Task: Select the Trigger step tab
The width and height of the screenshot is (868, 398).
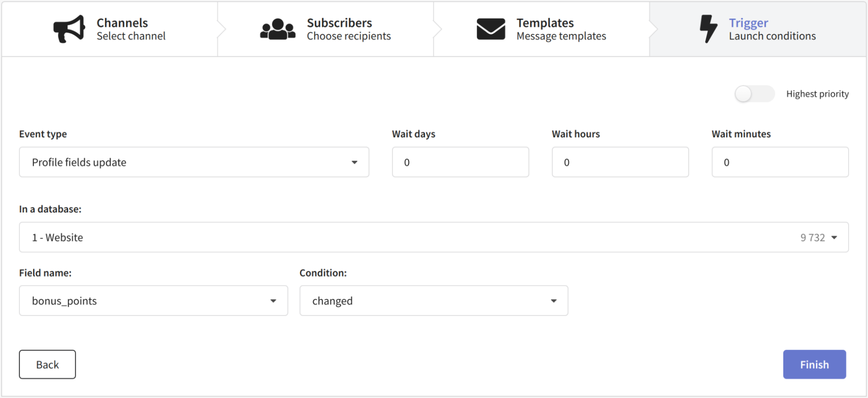Action: 758,29
